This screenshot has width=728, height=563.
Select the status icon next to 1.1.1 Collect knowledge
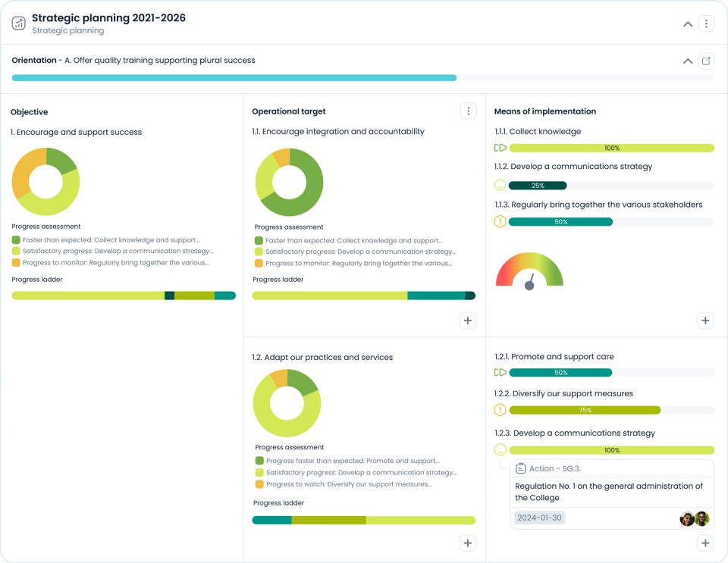point(500,149)
